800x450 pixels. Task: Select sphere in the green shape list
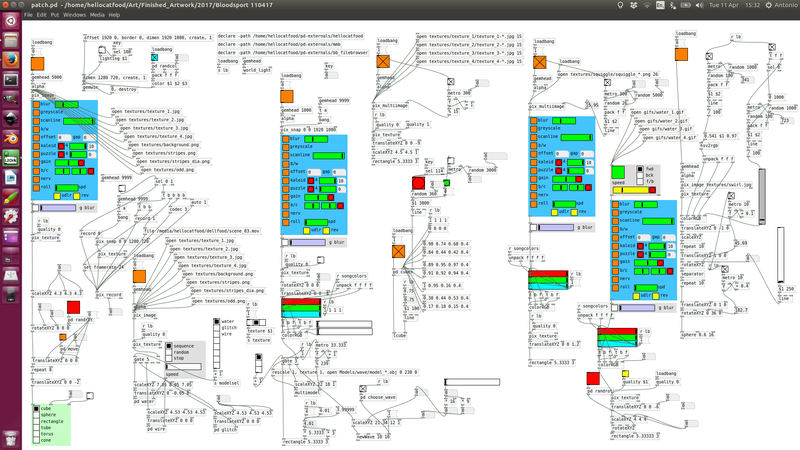click(x=36, y=415)
